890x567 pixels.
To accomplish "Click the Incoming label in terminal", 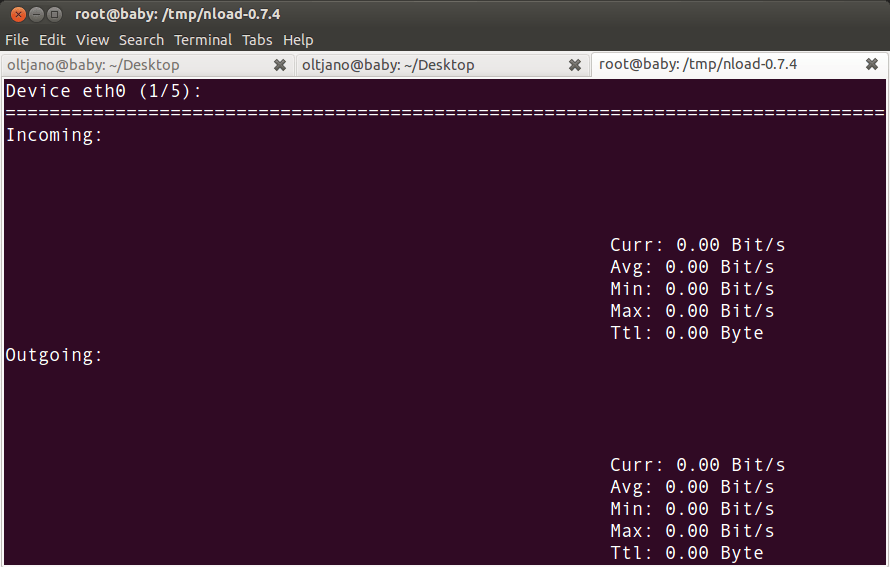I will pos(54,135).
